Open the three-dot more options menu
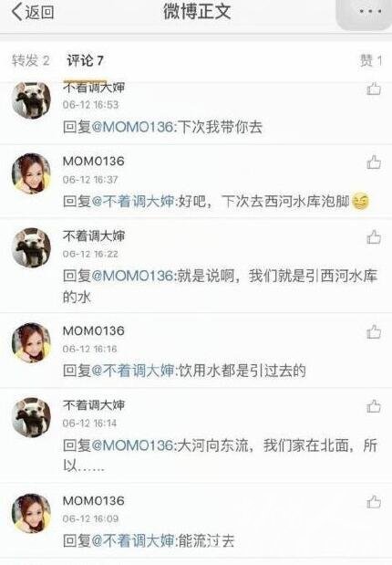 tap(370, 12)
